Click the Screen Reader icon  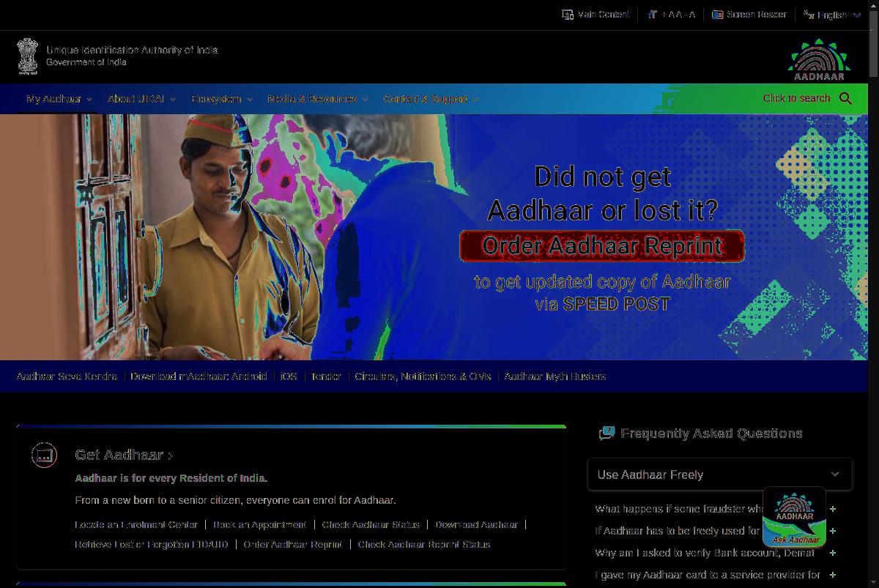pyautogui.click(x=718, y=15)
